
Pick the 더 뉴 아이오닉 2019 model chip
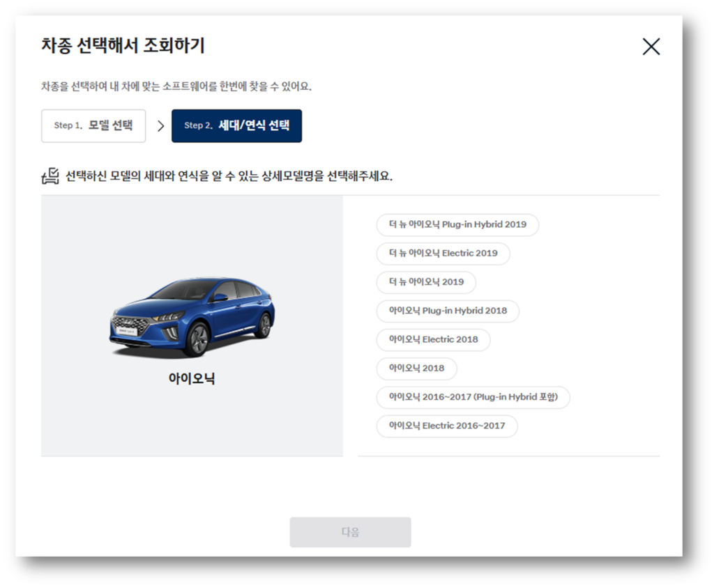click(x=425, y=282)
